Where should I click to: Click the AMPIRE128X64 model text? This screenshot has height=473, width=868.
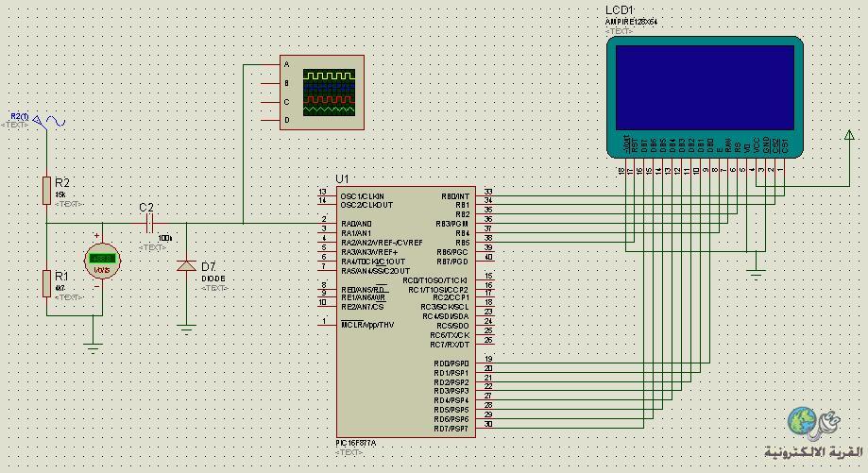[631, 22]
